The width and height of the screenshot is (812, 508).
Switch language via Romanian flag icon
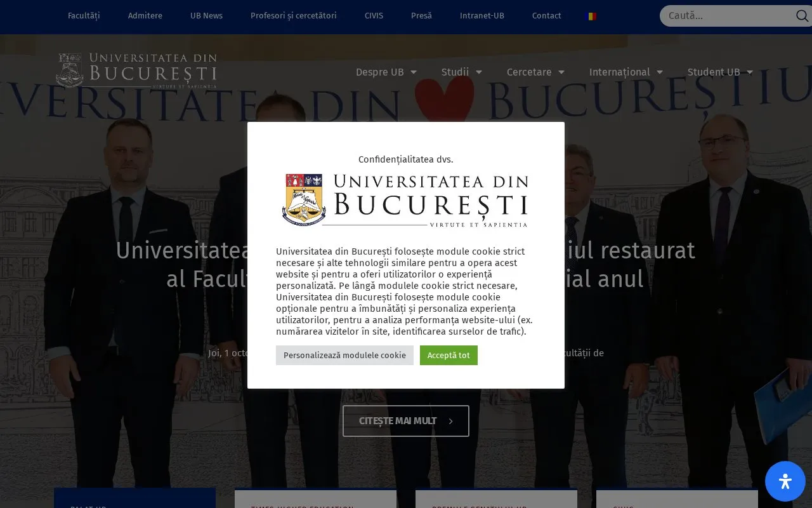click(x=592, y=17)
